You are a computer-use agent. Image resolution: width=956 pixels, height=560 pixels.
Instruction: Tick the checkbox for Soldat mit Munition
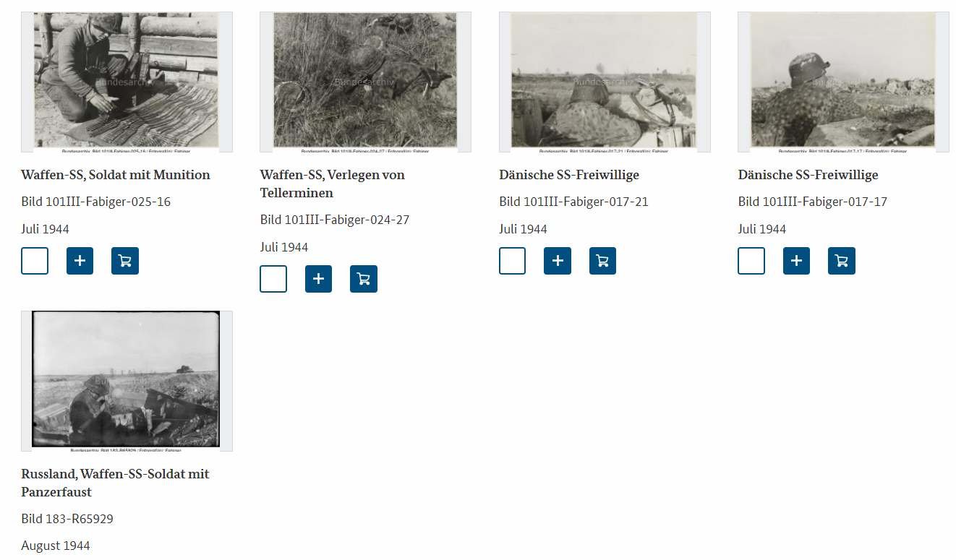35,261
